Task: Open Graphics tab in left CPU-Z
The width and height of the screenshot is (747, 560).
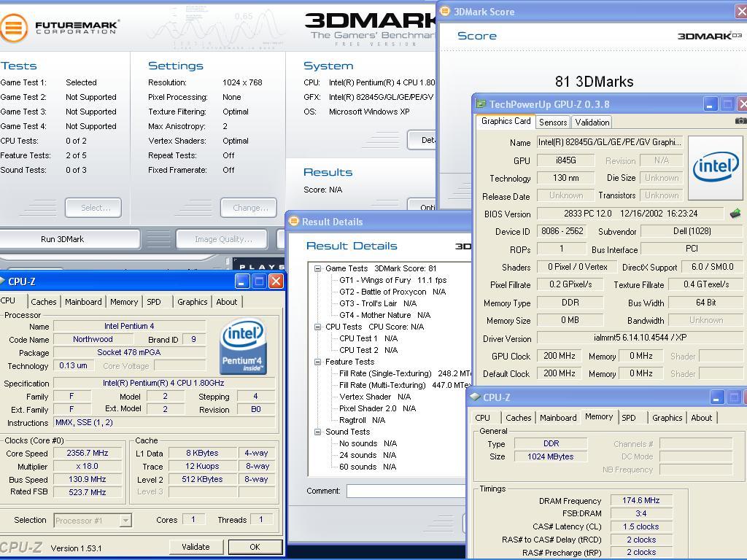Action: point(193,302)
